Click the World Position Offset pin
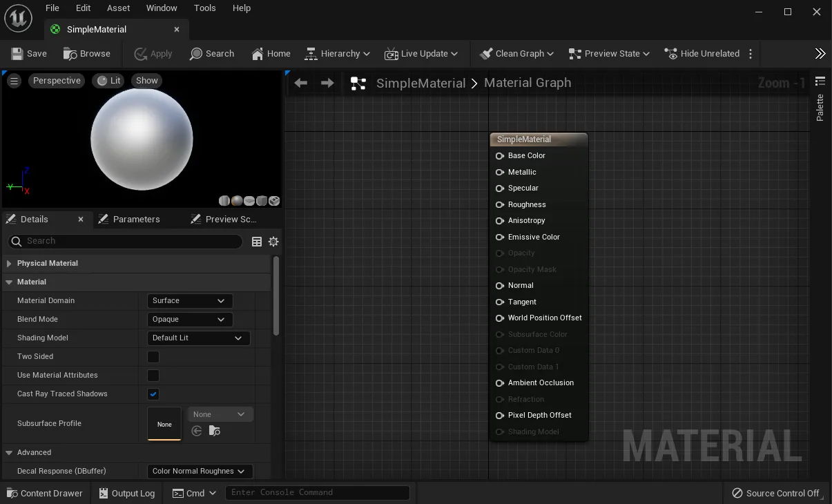The image size is (832, 504). (x=500, y=318)
